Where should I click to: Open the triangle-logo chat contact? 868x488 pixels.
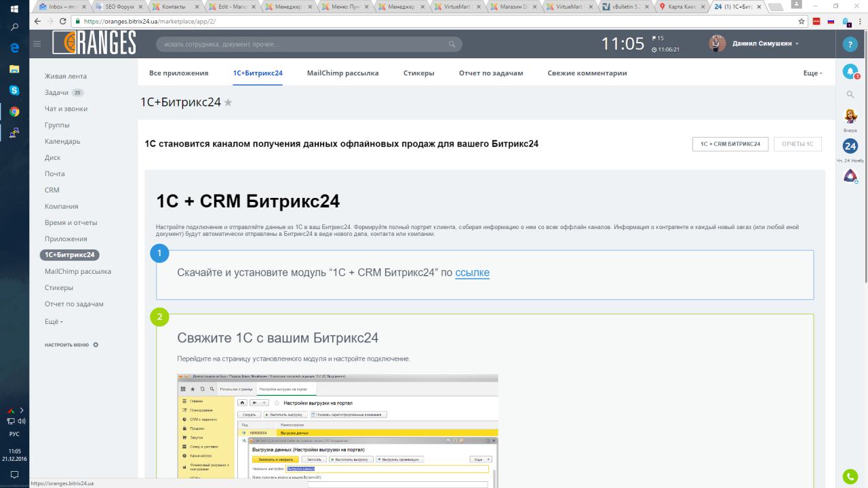click(850, 176)
